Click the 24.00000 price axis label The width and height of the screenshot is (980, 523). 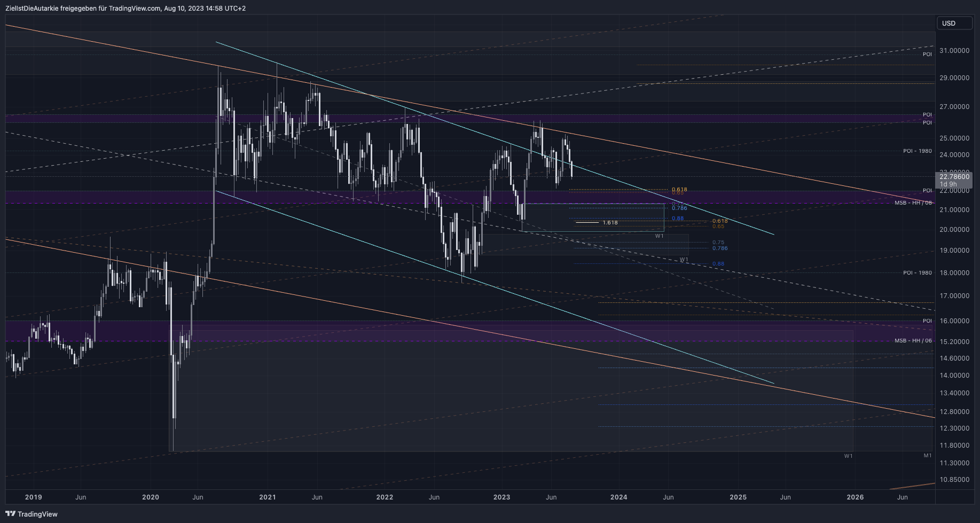954,155
